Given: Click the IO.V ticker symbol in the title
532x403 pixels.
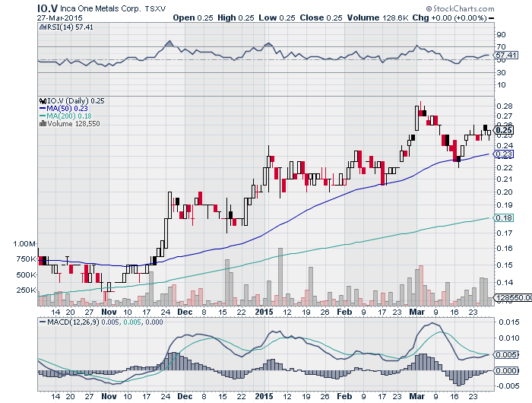Looking at the screenshot, I should coord(47,8).
